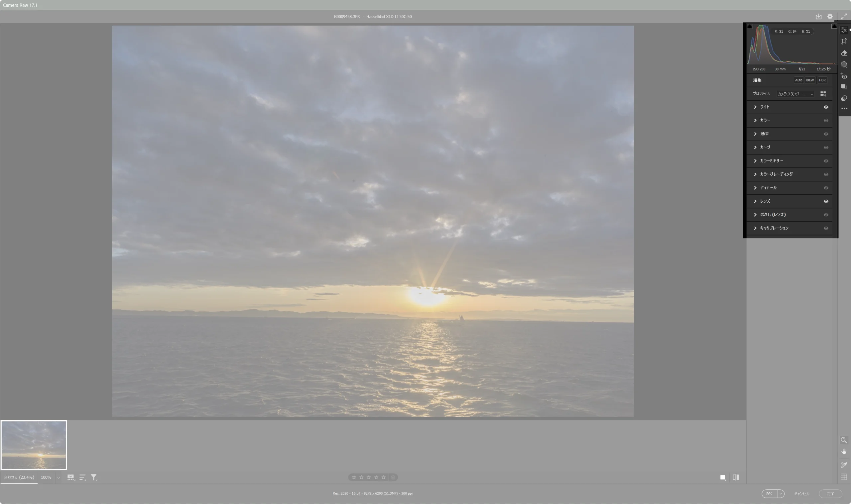Open the Rec. 2020 workflow options link
The image size is (851, 504).
372,493
